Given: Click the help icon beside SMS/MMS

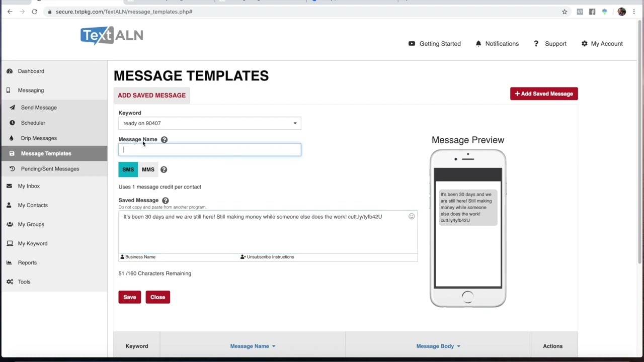Looking at the screenshot, I should [x=164, y=170].
